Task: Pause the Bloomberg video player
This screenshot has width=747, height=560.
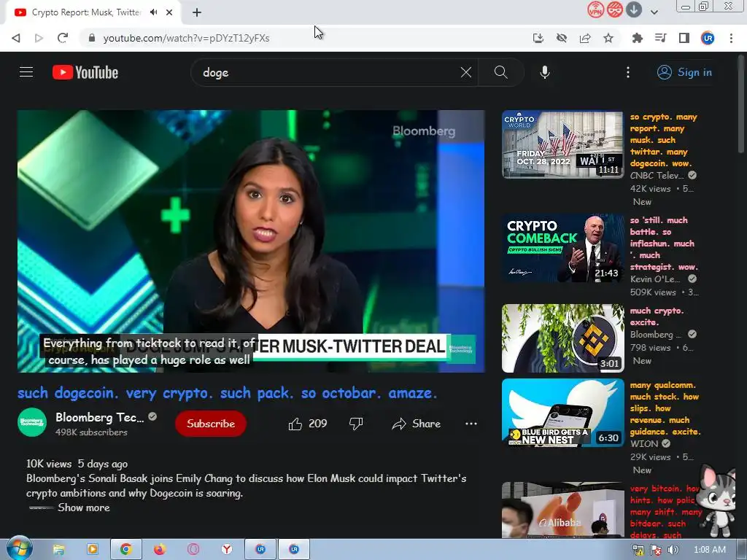Action: [251, 241]
